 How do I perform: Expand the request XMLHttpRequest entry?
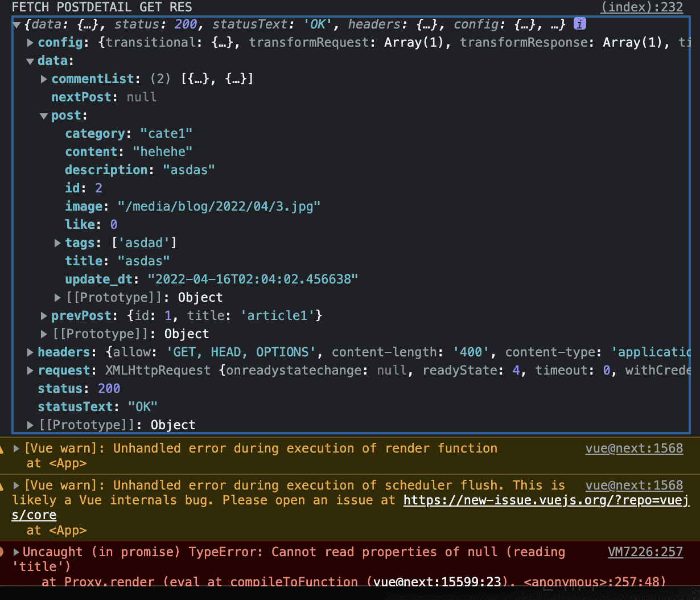coord(30,371)
